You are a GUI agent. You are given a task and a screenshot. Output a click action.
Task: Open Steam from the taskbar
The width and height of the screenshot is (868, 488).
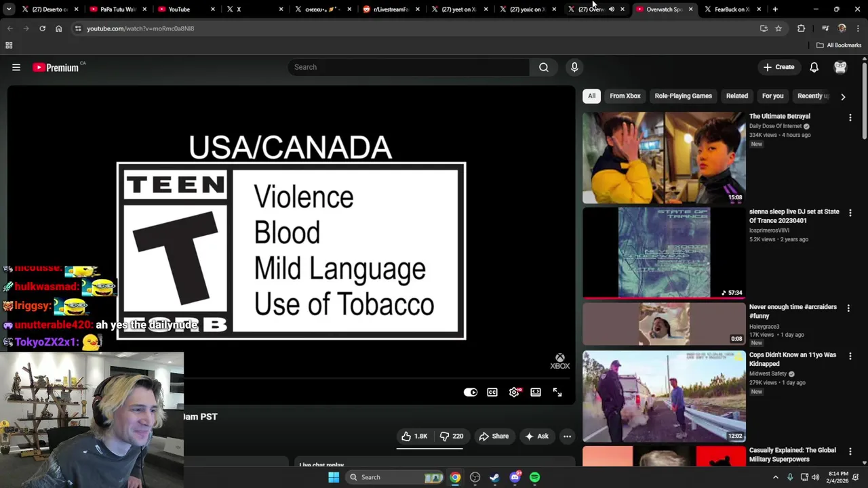click(494, 477)
